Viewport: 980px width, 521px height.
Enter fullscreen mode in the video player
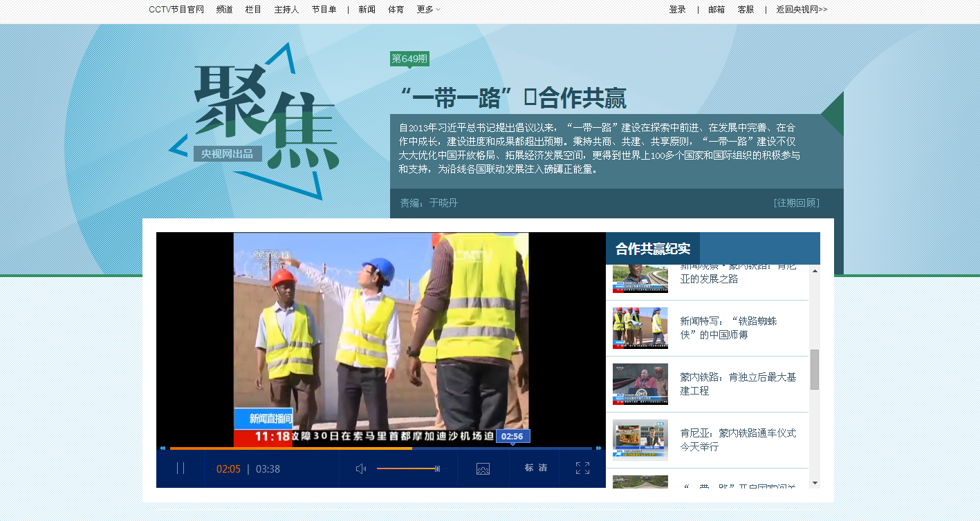582,468
